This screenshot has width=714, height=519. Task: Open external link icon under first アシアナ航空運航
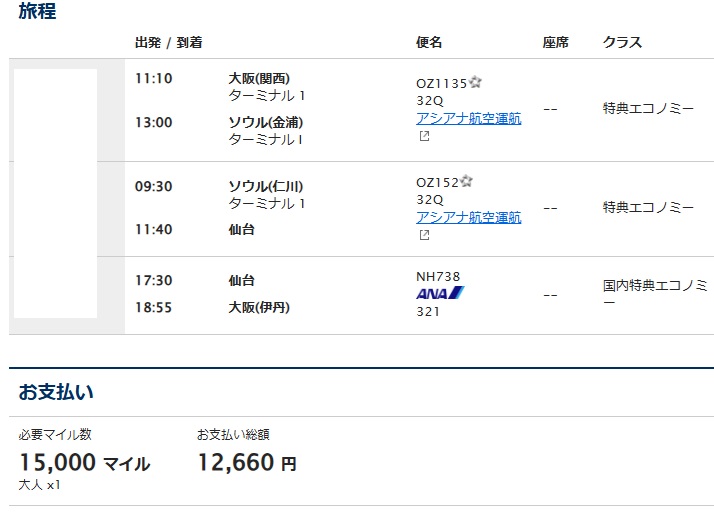point(424,136)
